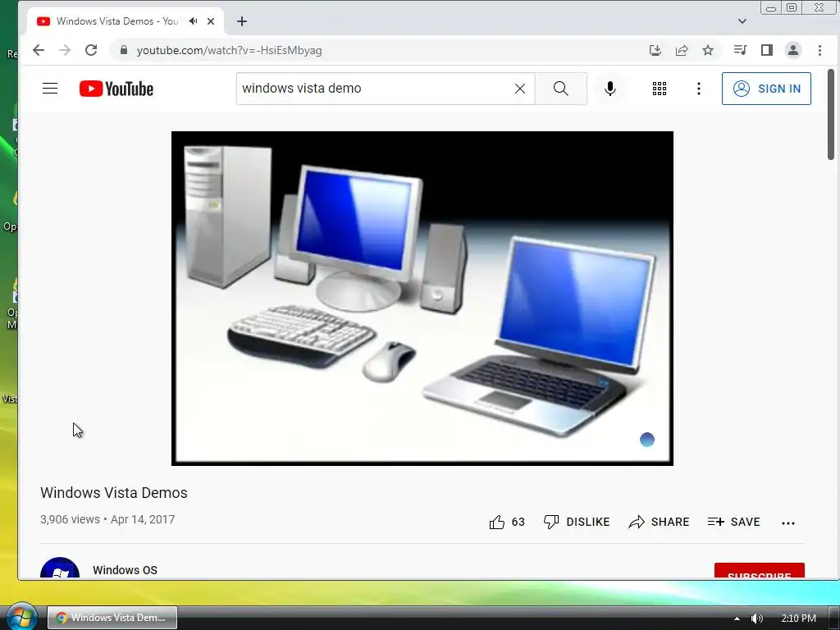This screenshot has width=840, height=630.
Task: Click the Chrome taskbar button
Action: 112,618
